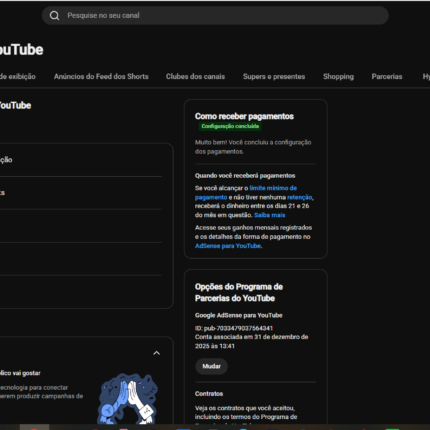Image resolution: width=430 pixels, height=430 pixels.
Task: Collapse the card with the up chevron
Action: 156,353
